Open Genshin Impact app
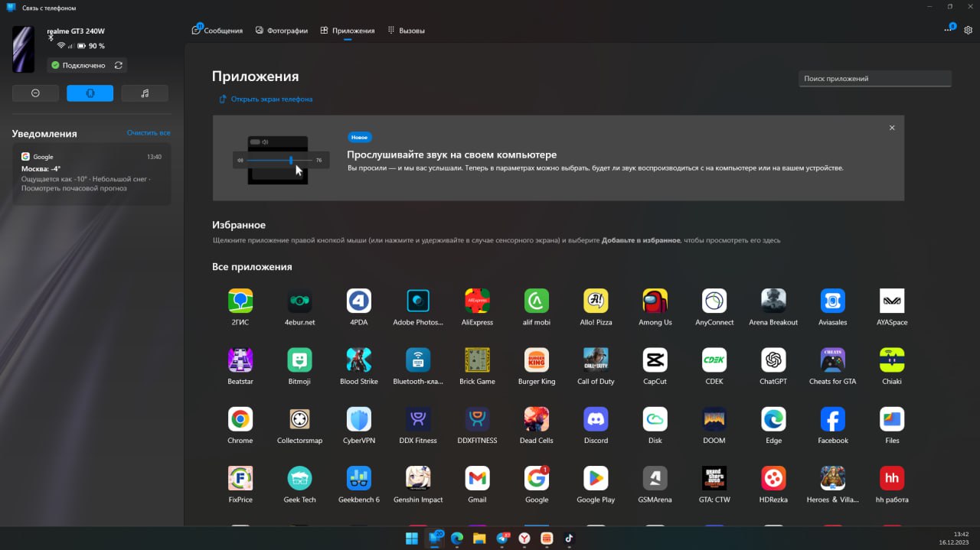 418,479
